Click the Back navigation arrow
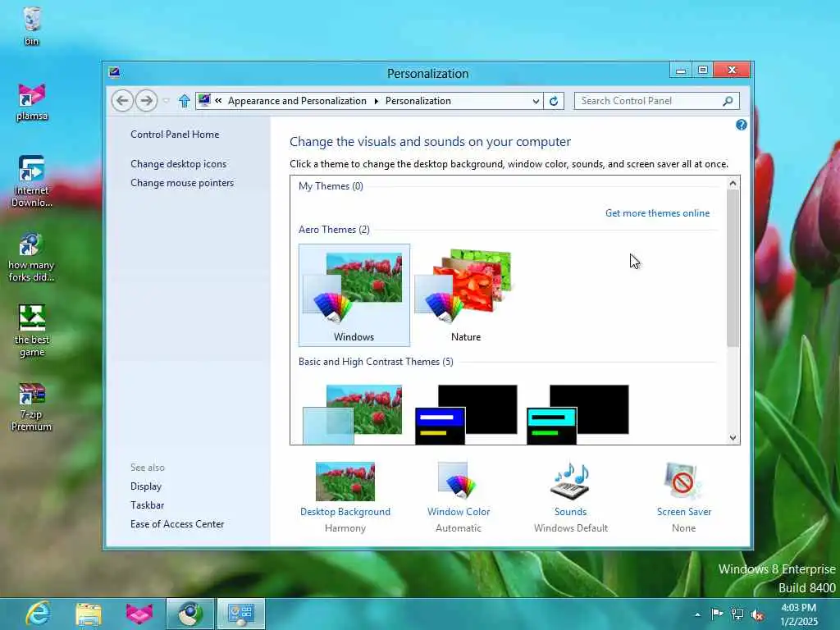 click(x=122, y=101)
